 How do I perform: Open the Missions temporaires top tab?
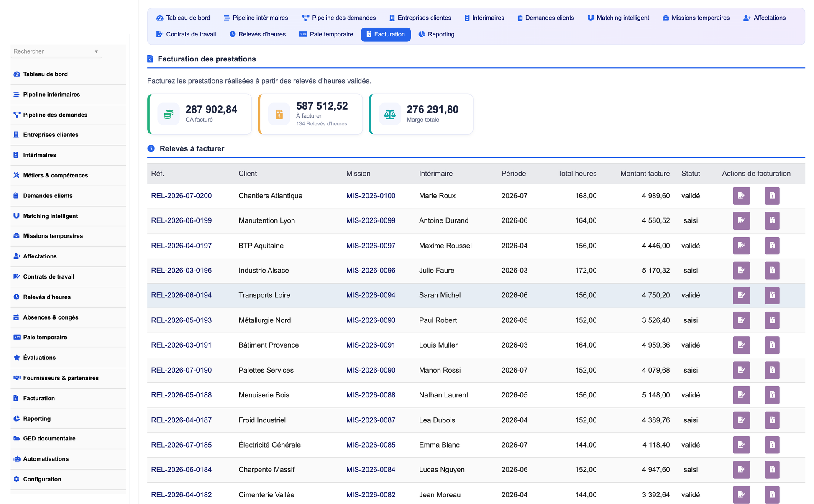tap(696, 18)
